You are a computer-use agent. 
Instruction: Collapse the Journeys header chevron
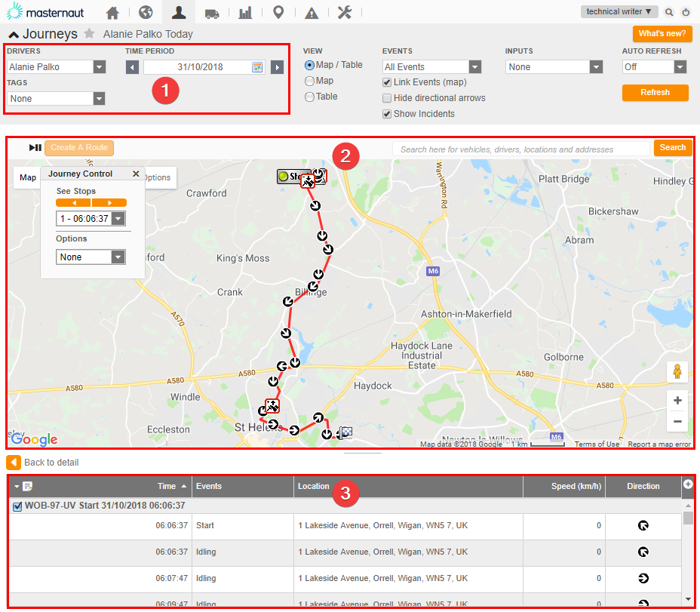[x=14, y=35]
